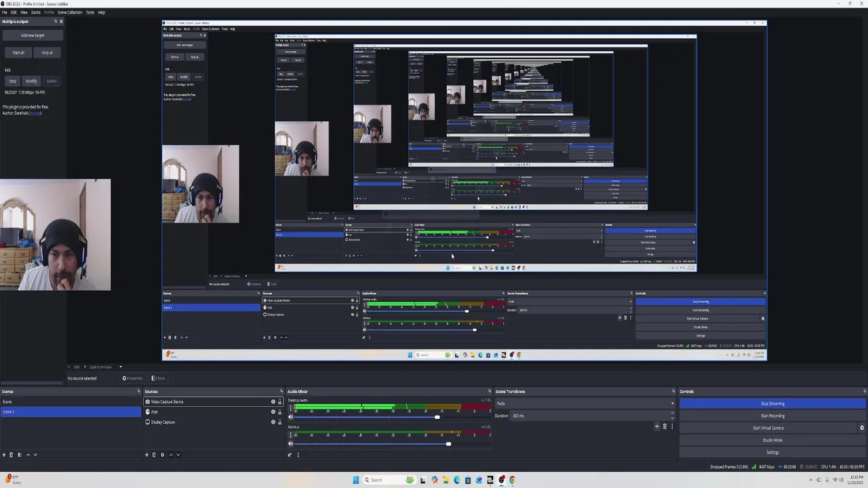Select 'Scene 2' in Scenes list
The width and height of the screenshot is (868, 488).
coord(71,412)
